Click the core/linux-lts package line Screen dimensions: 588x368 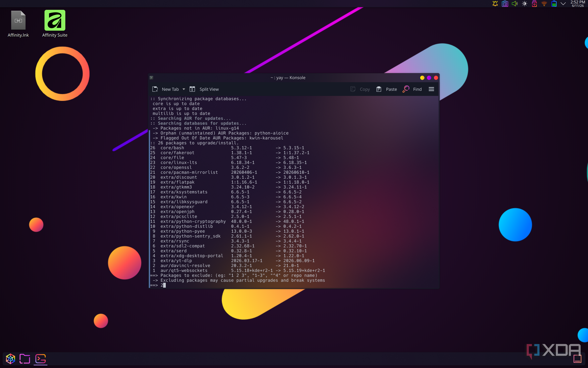coord(228,163)
